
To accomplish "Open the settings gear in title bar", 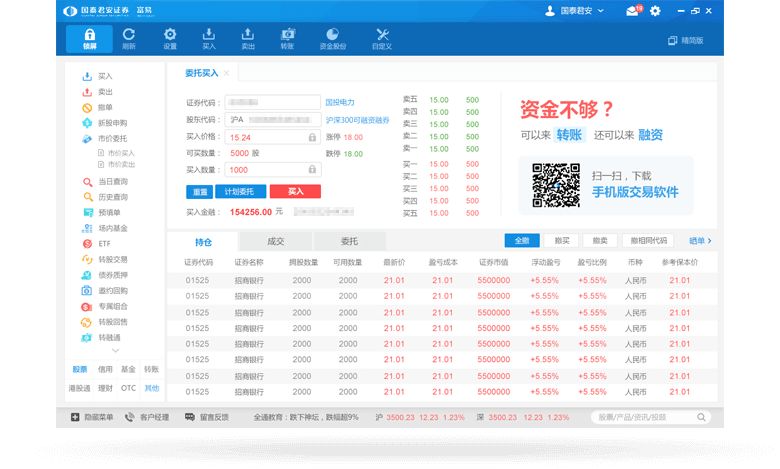I will pos(655,11).
